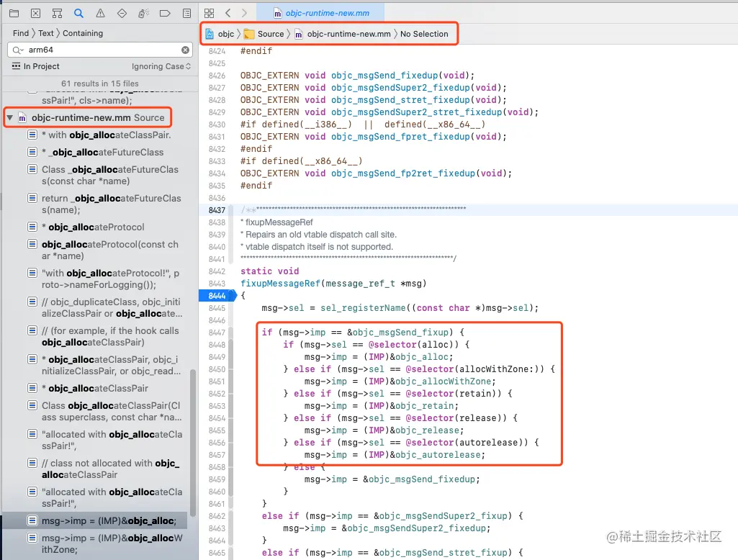Viewport: 738px width, 560px height.
Task: Clear the arm64 search field
Action: click(186, 50)
